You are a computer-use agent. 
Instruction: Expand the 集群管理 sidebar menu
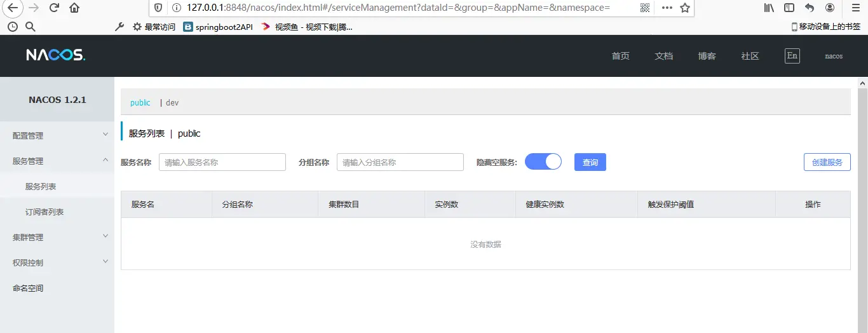point(57,237)
